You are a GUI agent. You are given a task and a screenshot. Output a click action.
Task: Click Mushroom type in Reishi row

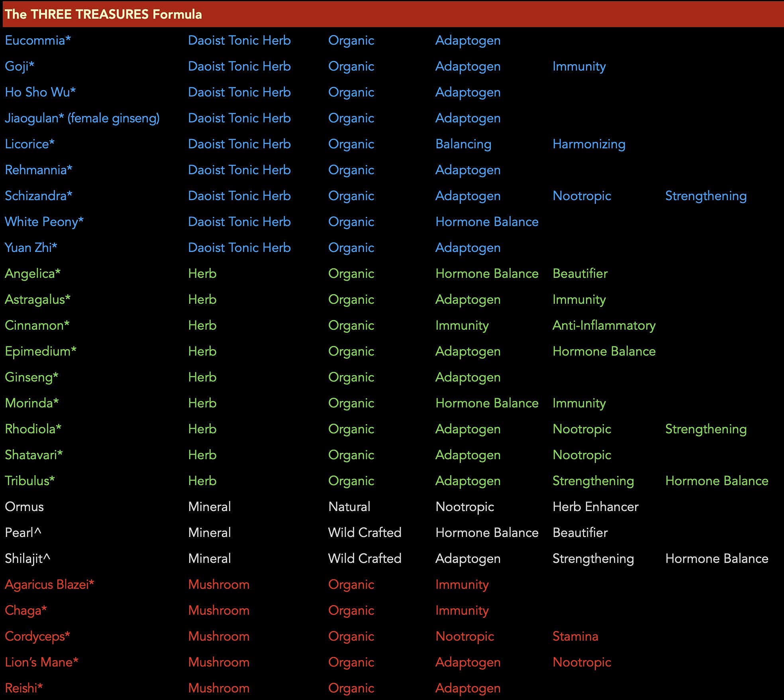click(x=218, y=688)
